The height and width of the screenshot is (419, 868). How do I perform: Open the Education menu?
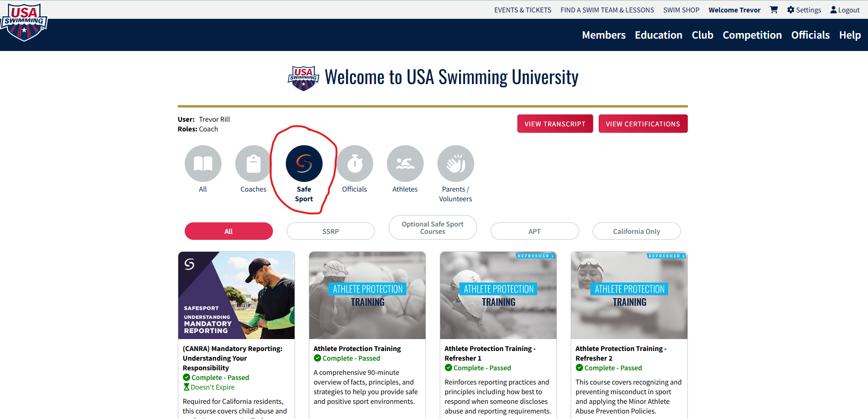click(x=658, y=35)
